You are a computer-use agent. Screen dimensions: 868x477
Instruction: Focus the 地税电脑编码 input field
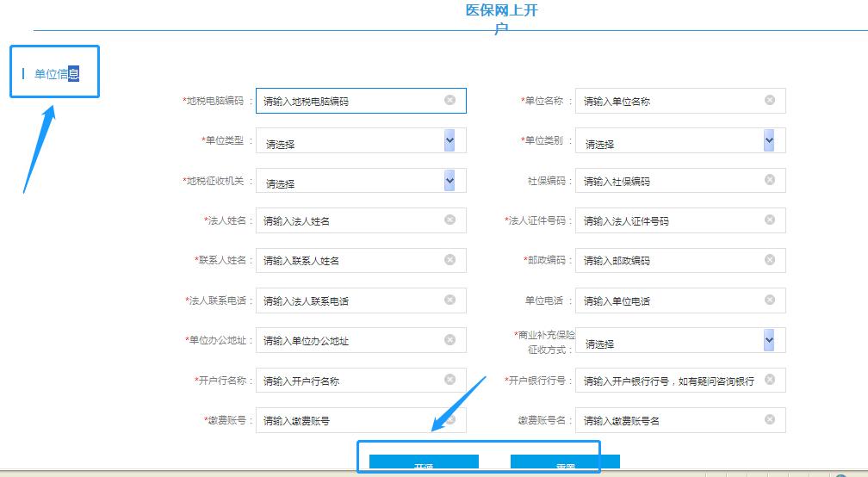tap(361, 101)
